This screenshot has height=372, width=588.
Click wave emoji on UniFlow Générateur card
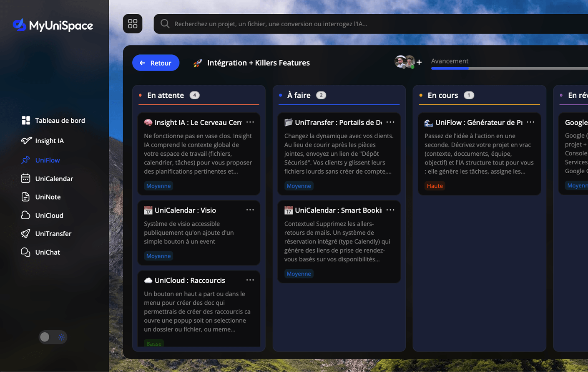(429, 122)
